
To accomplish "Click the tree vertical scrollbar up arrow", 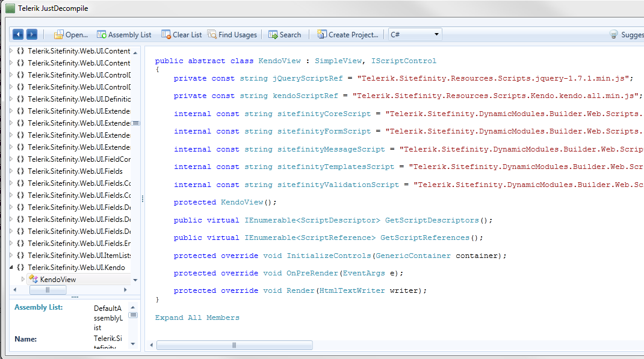I will tap(135, 53).
